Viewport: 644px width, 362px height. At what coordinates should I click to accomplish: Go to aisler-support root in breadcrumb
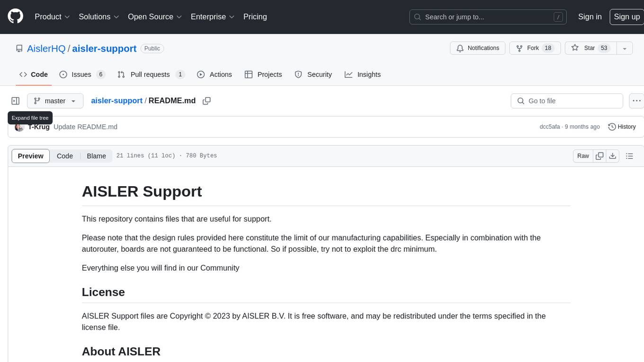(116, 101)
